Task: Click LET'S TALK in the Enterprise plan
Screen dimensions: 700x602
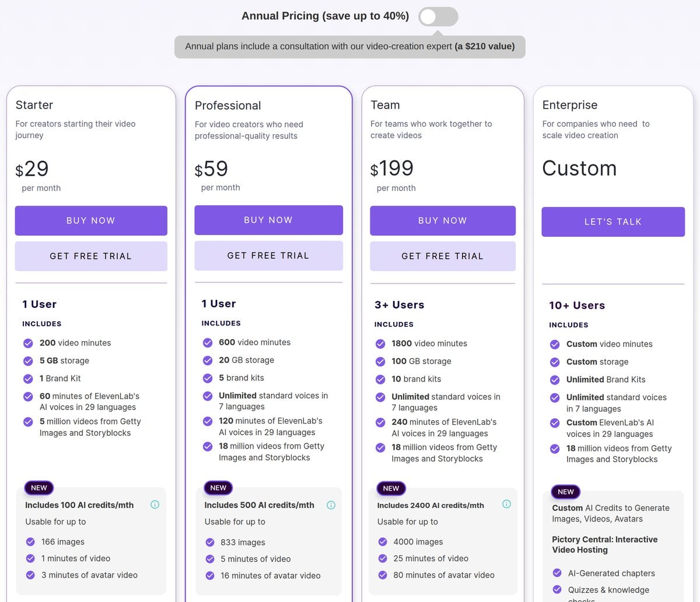Action: point(613,222)
